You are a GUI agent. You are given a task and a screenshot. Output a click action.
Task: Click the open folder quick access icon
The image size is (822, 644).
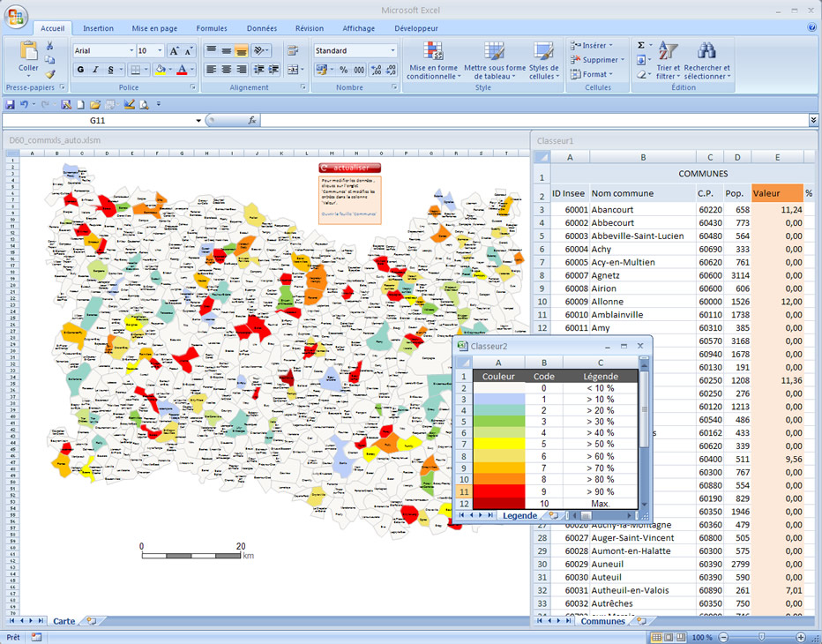(x=95, y=104)
